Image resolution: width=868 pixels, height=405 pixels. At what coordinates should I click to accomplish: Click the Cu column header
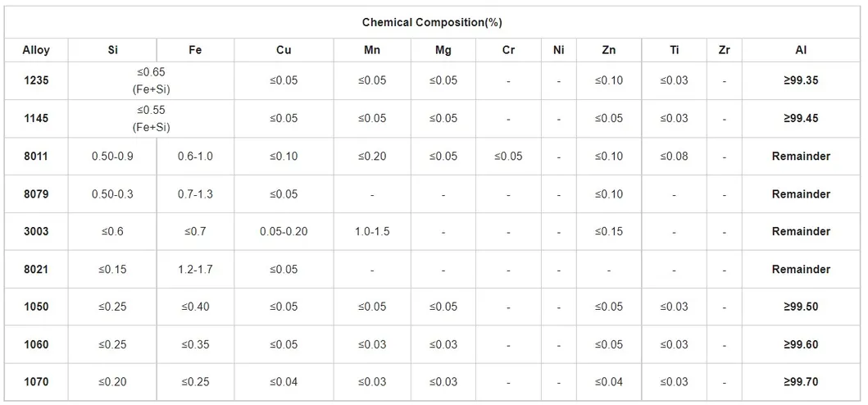point(284,50)
